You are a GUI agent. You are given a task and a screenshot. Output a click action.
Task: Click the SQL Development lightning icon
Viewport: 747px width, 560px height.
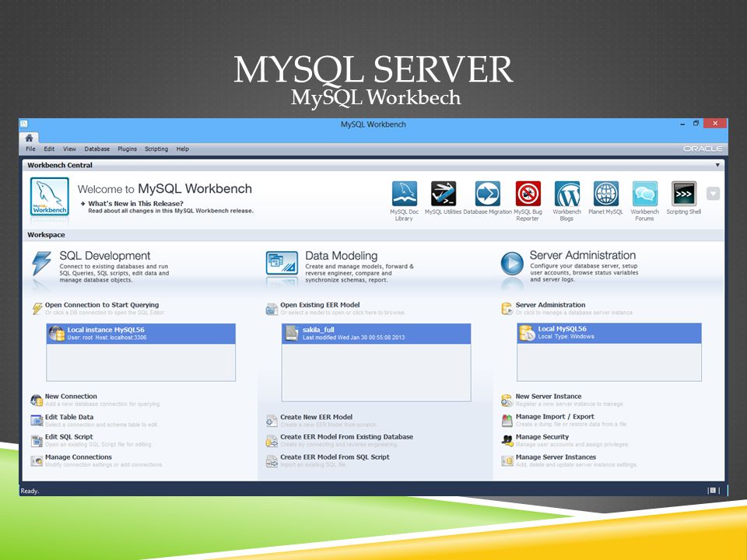click(41, 264)
